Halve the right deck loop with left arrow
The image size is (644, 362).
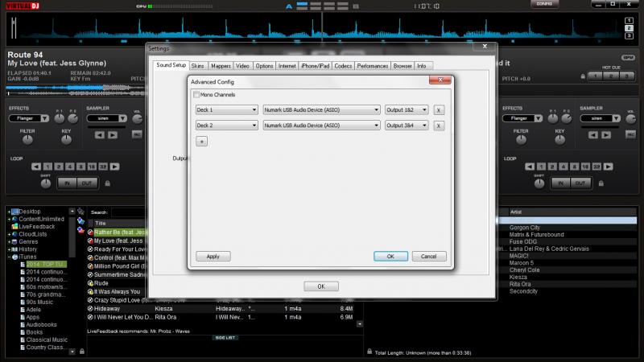point(530,167)
